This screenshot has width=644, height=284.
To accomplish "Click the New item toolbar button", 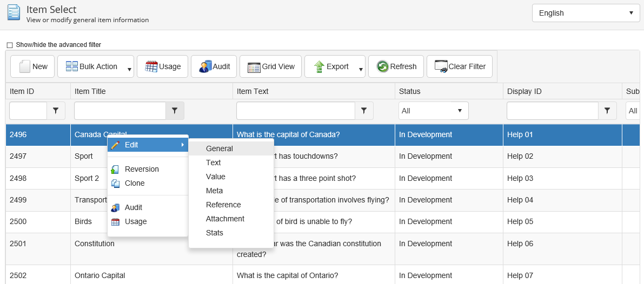I will point(33,66).
